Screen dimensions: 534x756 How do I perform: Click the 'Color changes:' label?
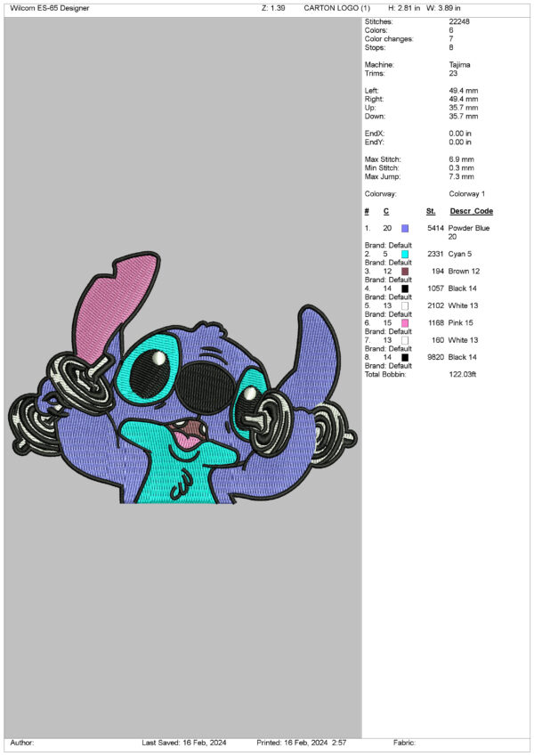pyautogui.click(x=389, y=39)
